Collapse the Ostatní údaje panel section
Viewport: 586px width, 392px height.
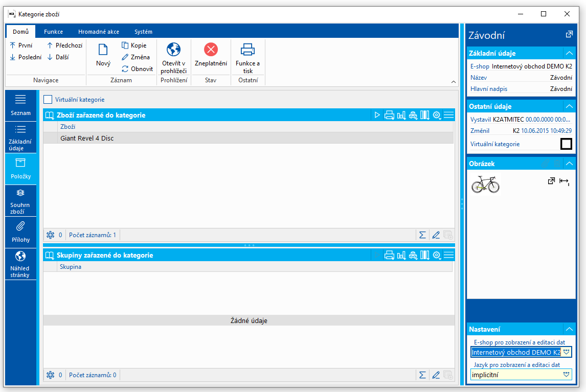click(569, 106)
